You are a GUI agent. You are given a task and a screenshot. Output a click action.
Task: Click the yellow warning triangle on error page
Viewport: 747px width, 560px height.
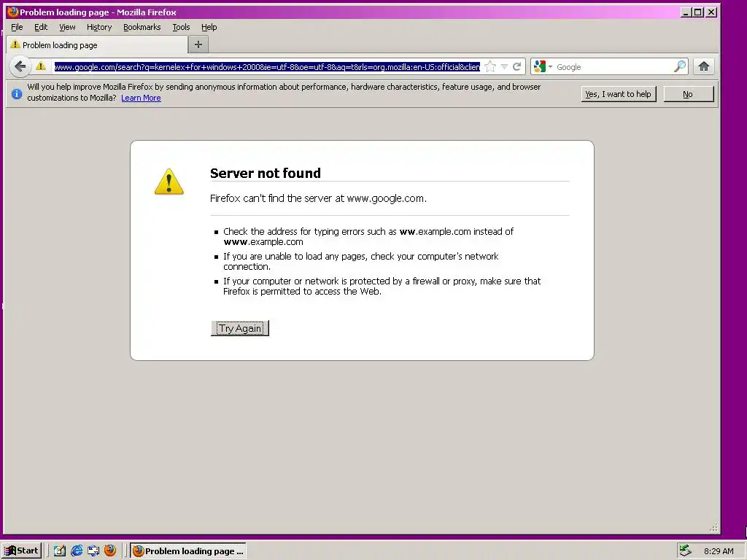169,182
